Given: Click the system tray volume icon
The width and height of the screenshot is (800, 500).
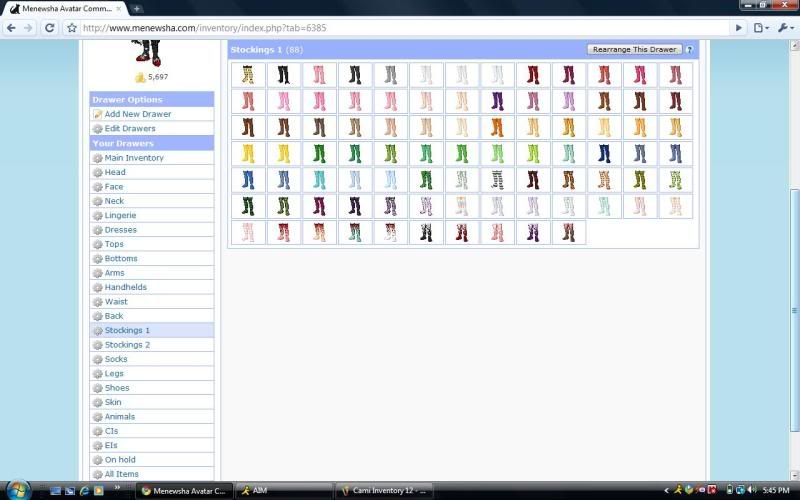Looking at the screenshot, I should click(x=752, y=490).
